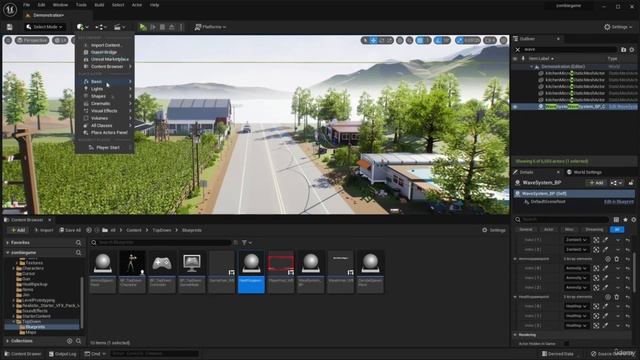640x360 pixels.
Task: Open the Edit menu
Action: 41,5
